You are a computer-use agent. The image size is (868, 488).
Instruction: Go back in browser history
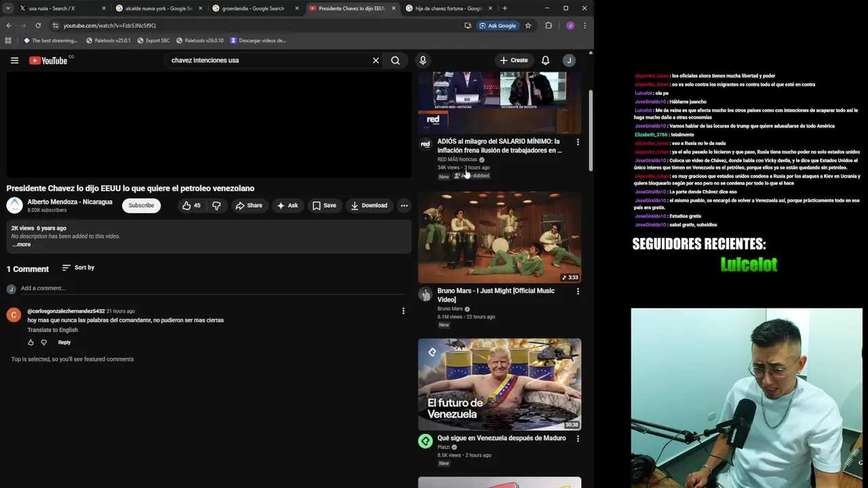click(9, 25)
